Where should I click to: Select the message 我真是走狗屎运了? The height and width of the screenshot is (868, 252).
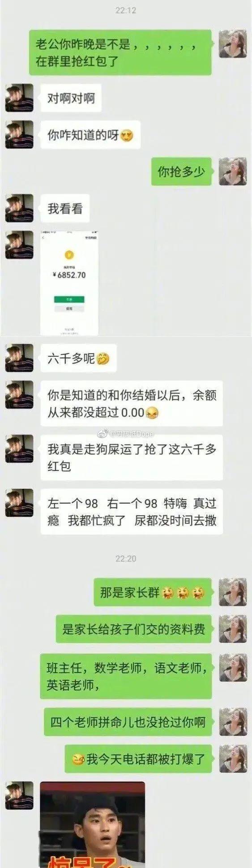(x=132, y=458)
